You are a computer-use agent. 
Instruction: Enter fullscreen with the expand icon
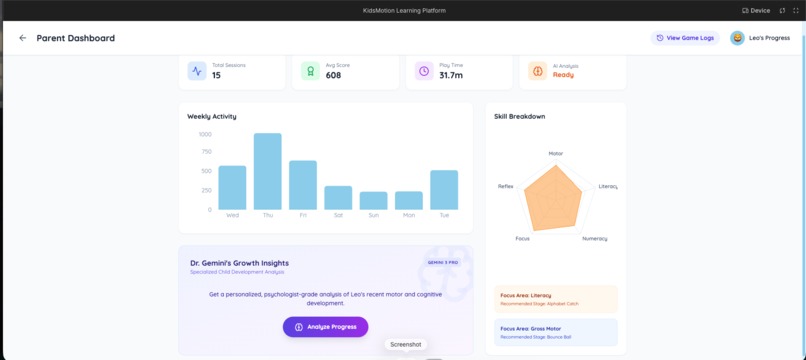click(796, 10)
